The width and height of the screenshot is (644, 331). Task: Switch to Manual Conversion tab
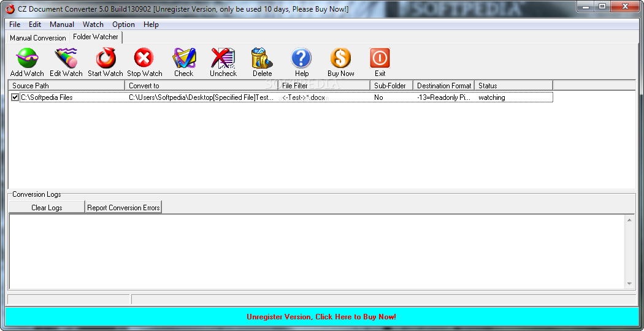(38, 38)
